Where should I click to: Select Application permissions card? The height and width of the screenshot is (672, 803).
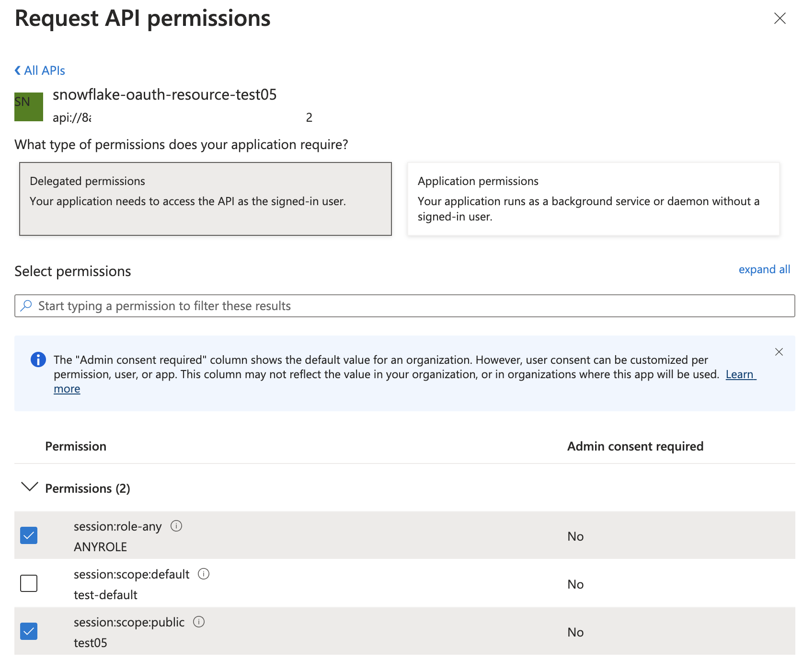tap(593, 199)
